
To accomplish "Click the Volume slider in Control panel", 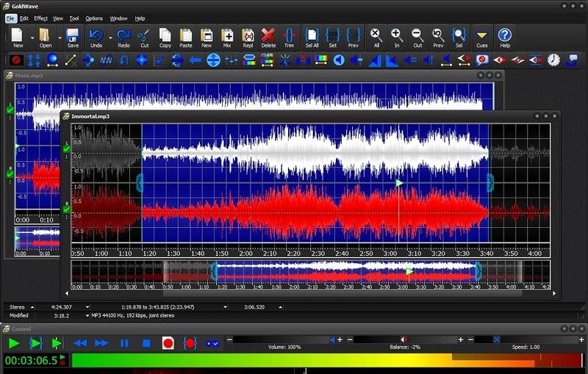I will coord(331,339).
